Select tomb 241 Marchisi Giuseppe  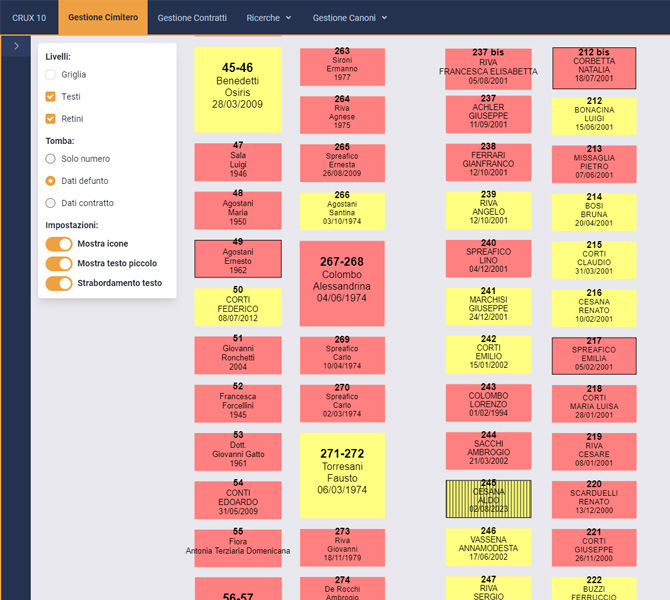coord(488,307)
